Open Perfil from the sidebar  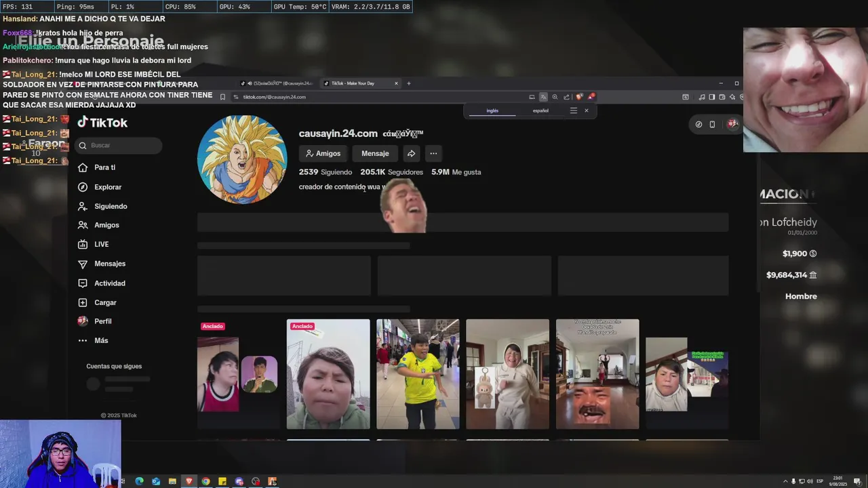point(94,321)
